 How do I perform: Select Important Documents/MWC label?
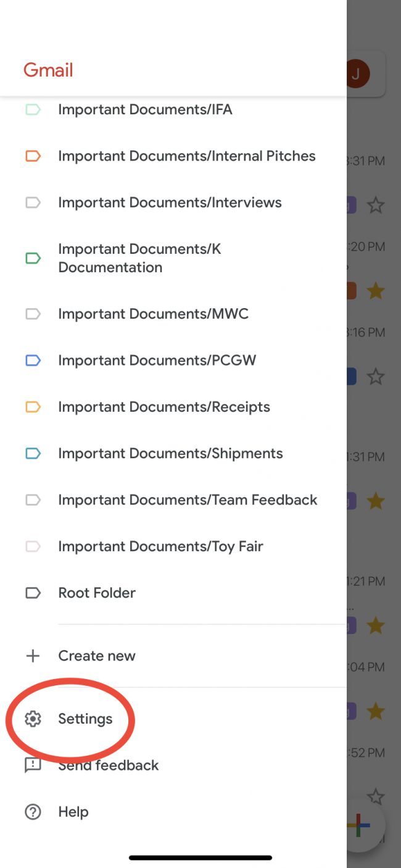[153, 314]
